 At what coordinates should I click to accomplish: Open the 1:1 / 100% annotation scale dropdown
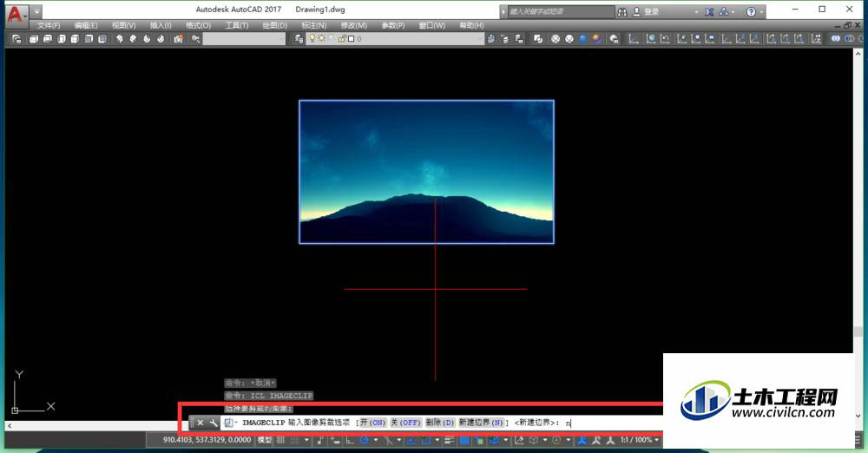[640, 440]
